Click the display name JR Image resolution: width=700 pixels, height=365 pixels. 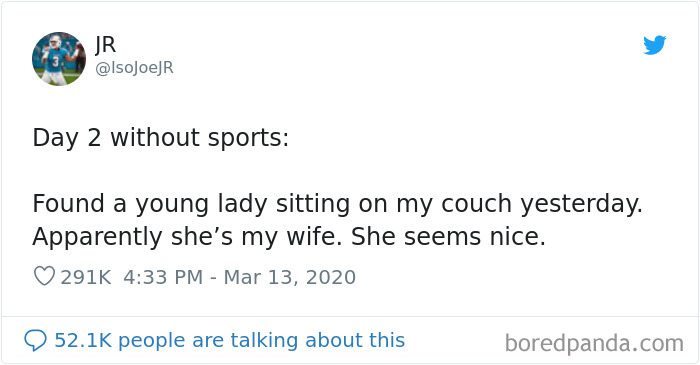click(x=106, y=45)
